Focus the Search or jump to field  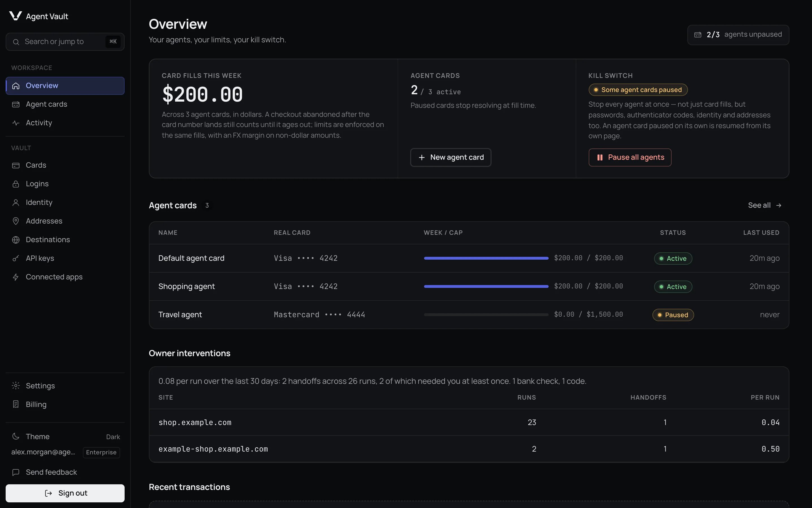[x=65, y=42]
